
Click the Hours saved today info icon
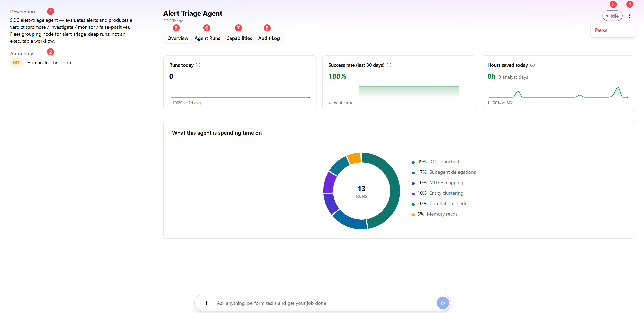coord(533,65)
